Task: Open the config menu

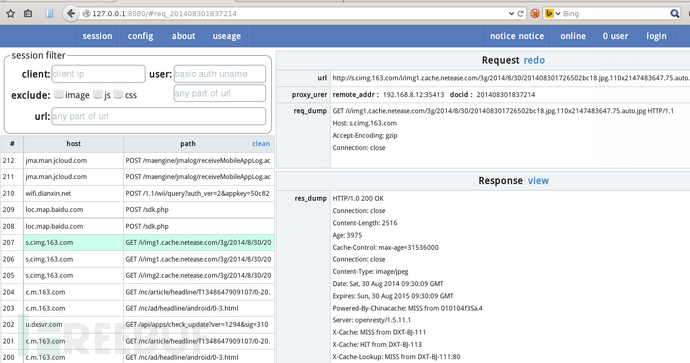Action: [x=140, y=36]
